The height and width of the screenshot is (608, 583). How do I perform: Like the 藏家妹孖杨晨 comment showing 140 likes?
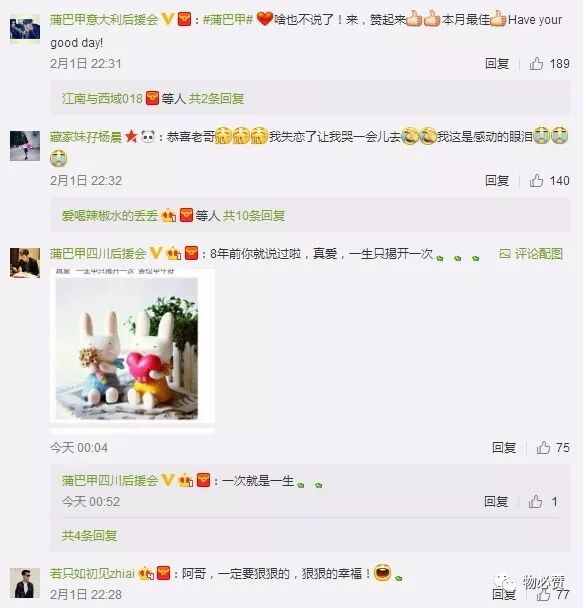pos(536,180)
